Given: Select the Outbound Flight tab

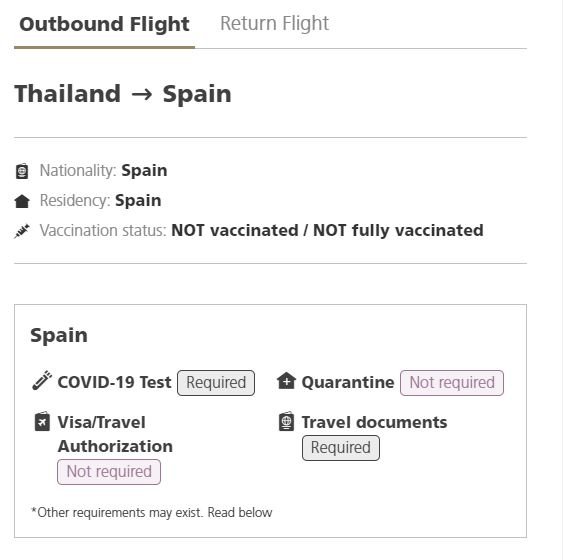Looking at the screenshot, I should tap(104, 24).
